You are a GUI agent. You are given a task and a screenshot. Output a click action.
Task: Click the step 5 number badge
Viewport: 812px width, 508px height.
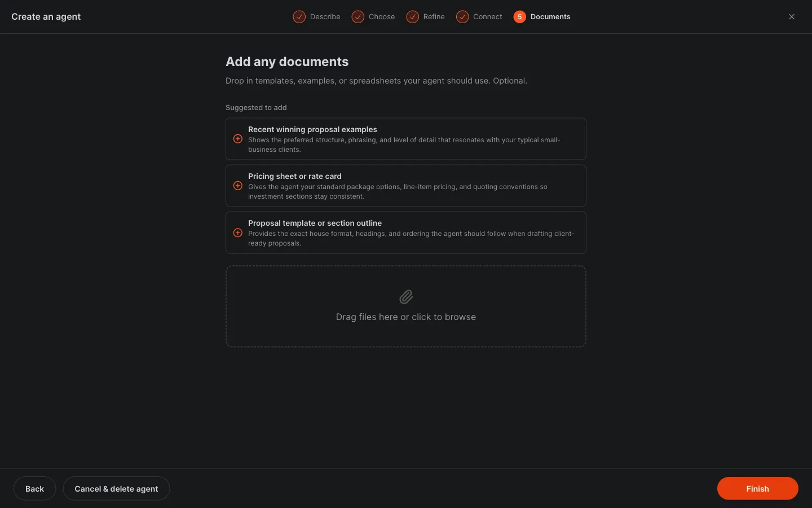520,17
